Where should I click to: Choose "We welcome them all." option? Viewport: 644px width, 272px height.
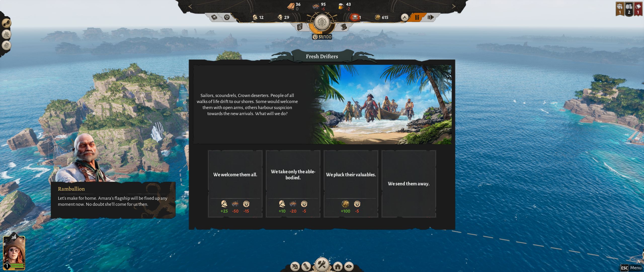click(x=235, y=184)
